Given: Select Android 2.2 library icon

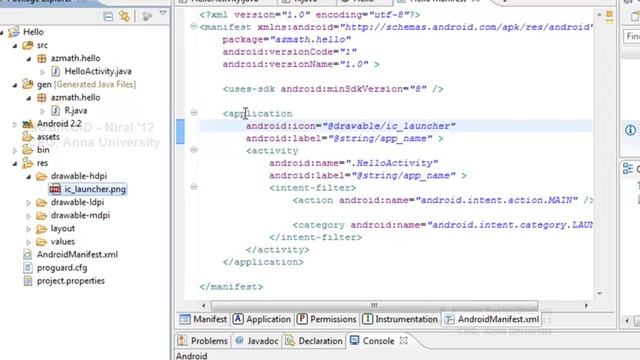Looking at the screenshot, I should 28,124.
